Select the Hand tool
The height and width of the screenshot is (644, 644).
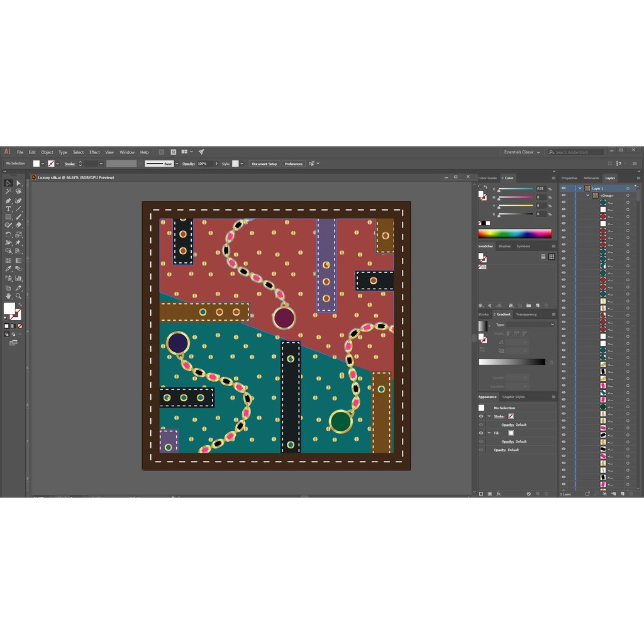point(8,296)
